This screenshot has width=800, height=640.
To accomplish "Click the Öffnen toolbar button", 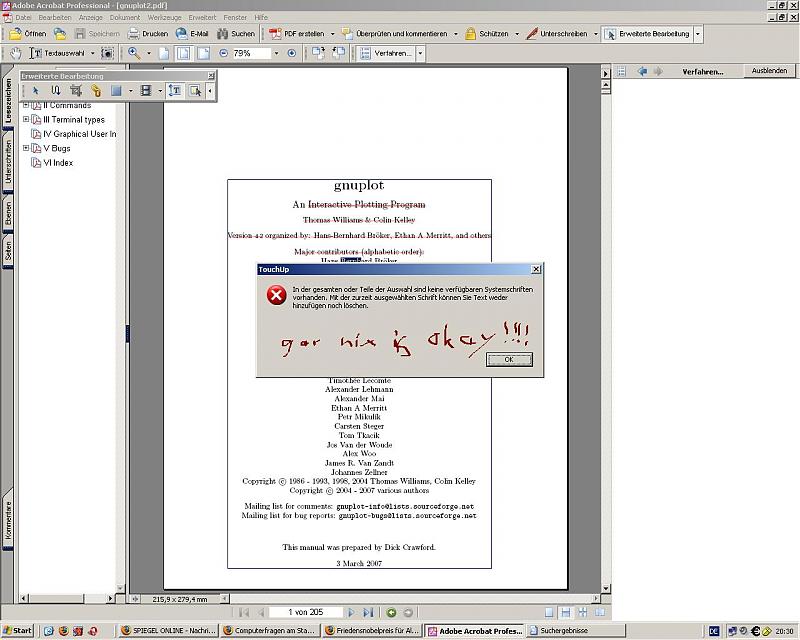I will [28, 34].
